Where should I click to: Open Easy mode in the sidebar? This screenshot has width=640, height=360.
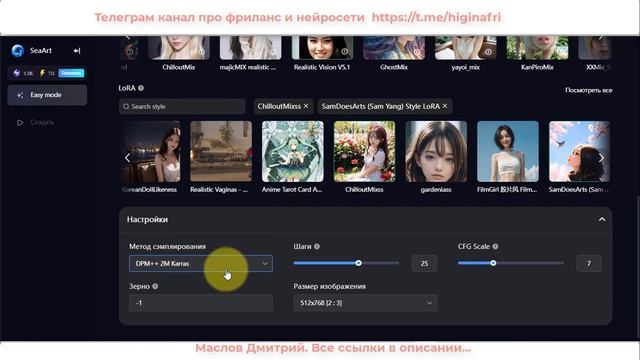tap(47, 95)
